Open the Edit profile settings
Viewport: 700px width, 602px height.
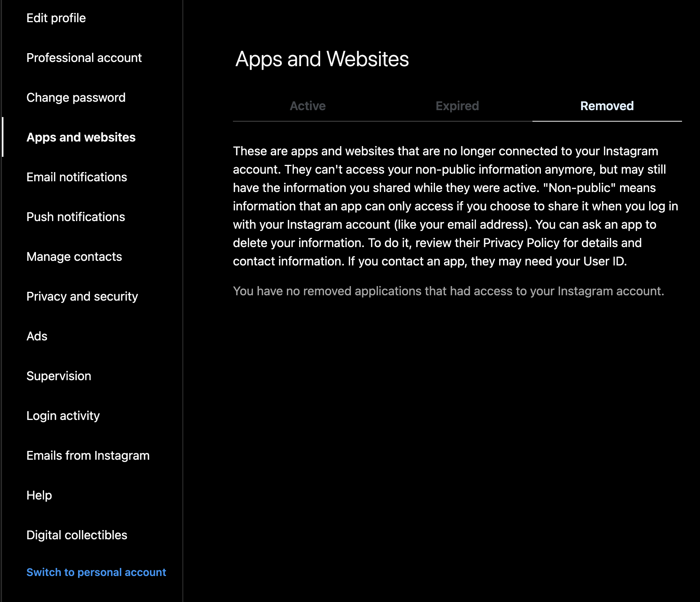56,18
